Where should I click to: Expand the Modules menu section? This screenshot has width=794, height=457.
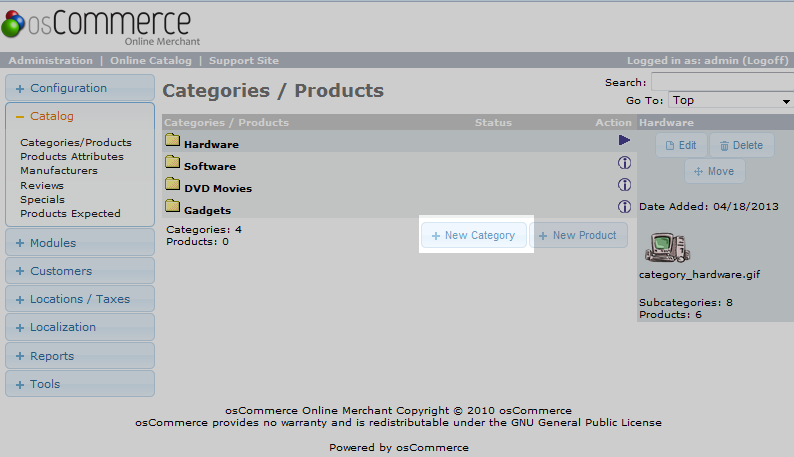click(80, 243)
